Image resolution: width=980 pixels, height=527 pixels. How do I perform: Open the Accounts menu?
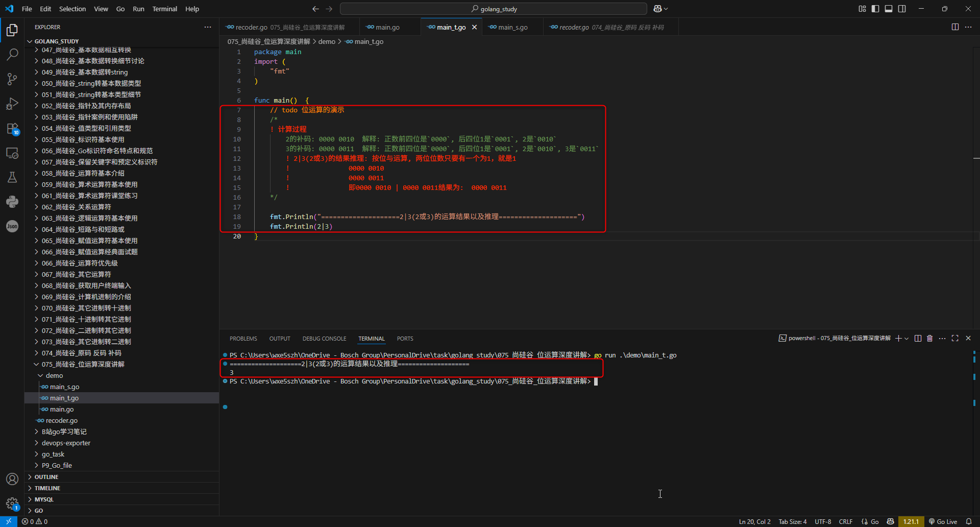pos(12,479)
